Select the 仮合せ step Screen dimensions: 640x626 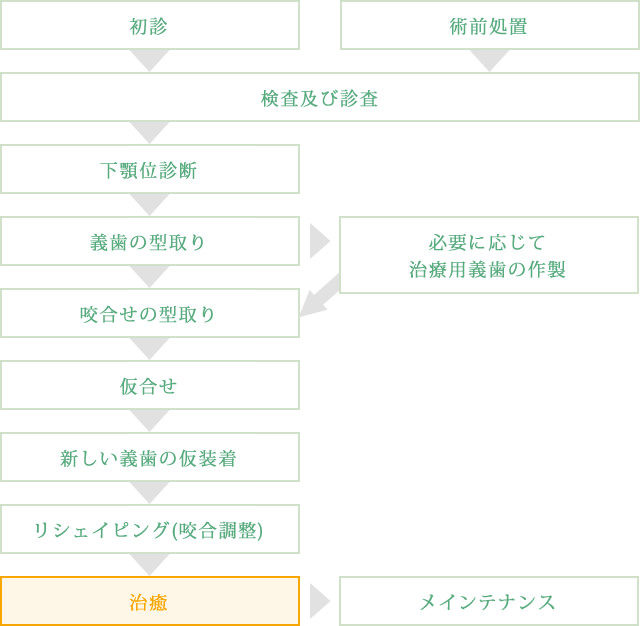click(150, 385)
